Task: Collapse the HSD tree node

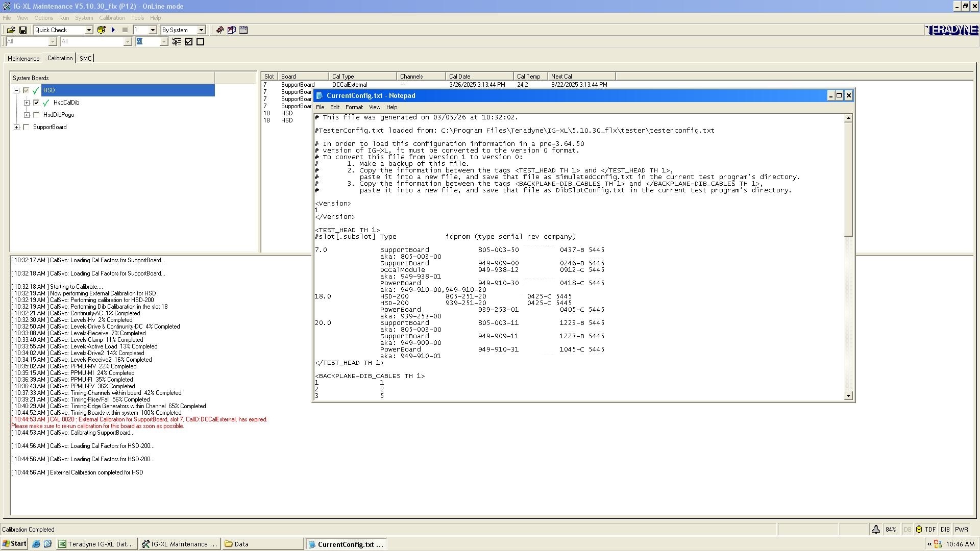Action: [17, 91]
